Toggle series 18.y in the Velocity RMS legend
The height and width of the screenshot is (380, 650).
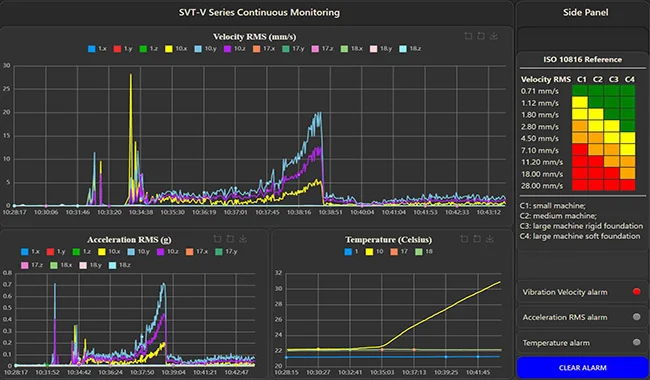pyautogui.click(x=381, y=49)
